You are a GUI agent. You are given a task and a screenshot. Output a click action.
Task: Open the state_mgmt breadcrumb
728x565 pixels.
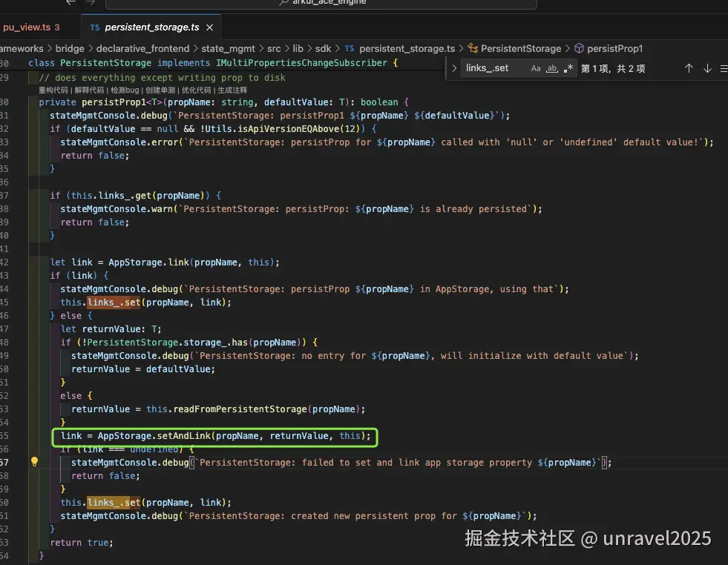(228, 49)
